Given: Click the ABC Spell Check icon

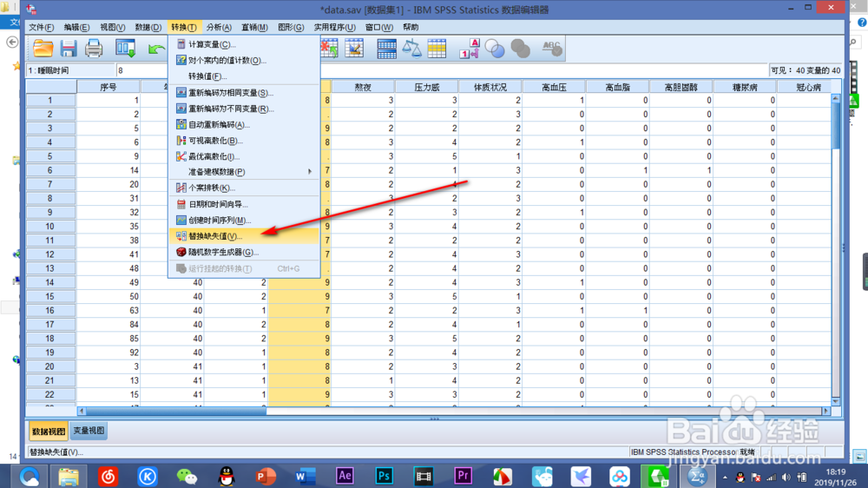Looking at the screenshot, I should [552, 49].
